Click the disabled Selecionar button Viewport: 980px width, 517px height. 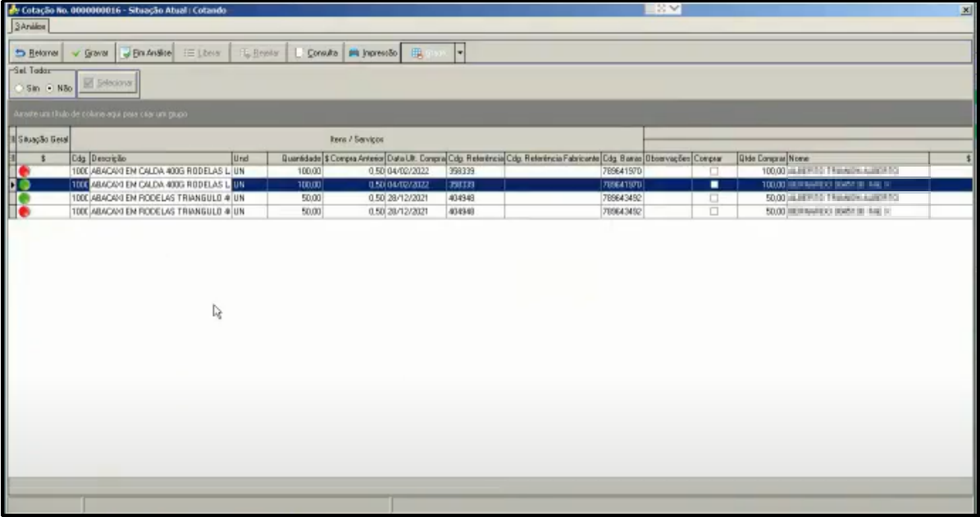(109, 83)
